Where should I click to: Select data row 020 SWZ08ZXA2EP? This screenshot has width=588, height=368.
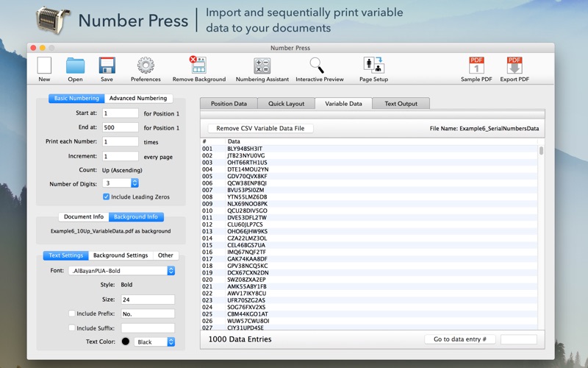coord(370,280)
